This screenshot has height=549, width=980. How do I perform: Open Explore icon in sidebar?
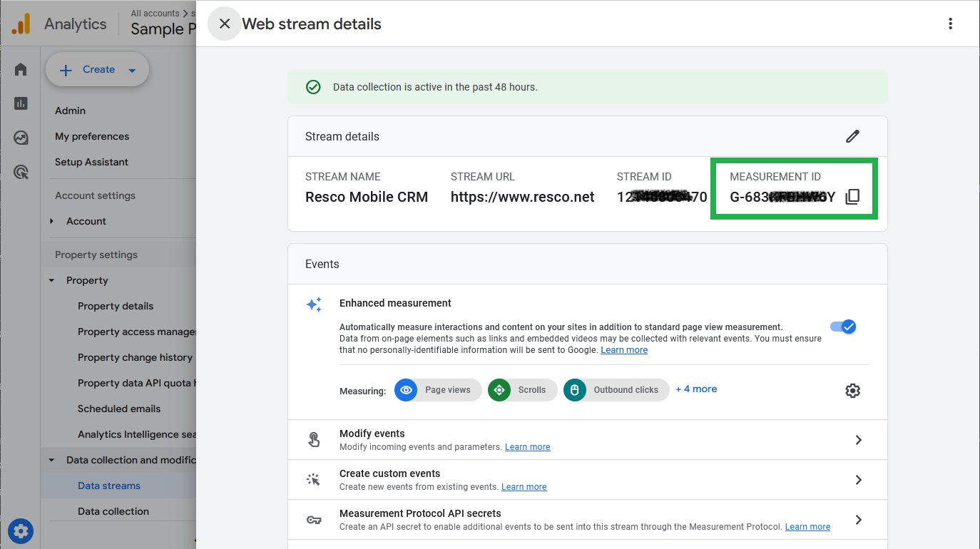(x=21, y=138)
